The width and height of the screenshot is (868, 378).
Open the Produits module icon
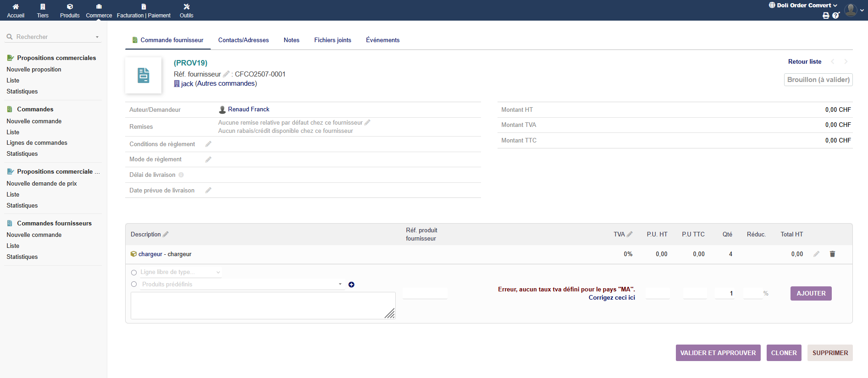(70, 7)
